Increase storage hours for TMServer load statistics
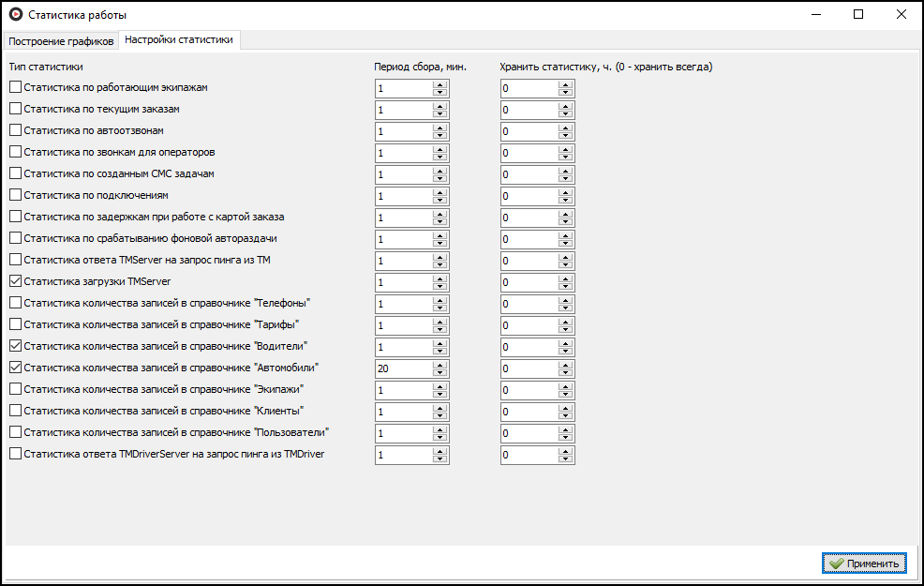The image size is (924, 586). pyautogui.click(x=565, y=278)
